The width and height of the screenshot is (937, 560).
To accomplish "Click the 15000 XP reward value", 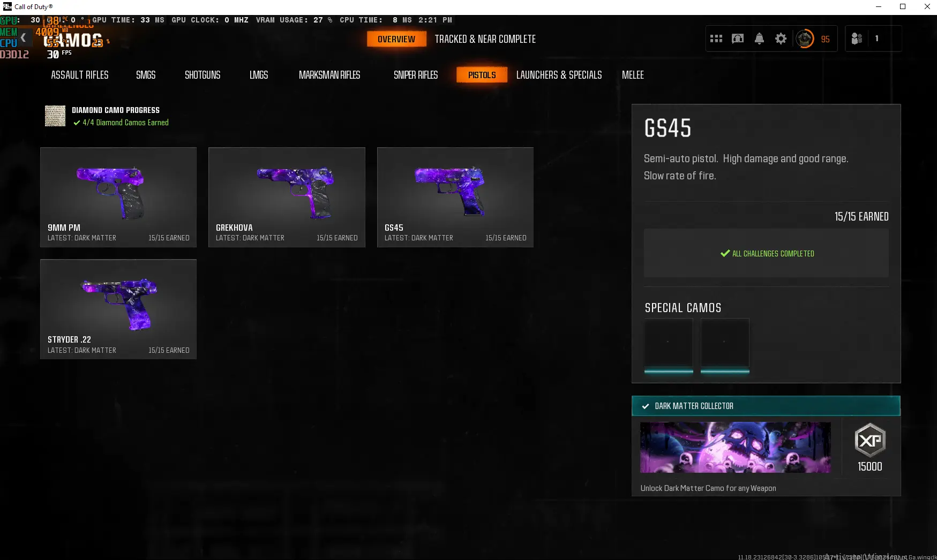I will (870, 466).
